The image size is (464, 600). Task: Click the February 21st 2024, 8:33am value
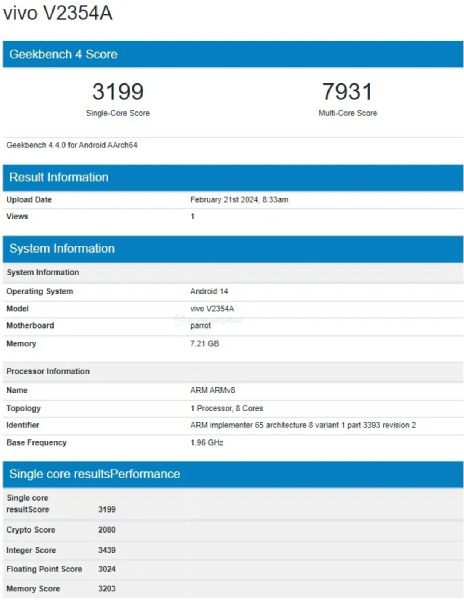239,199
